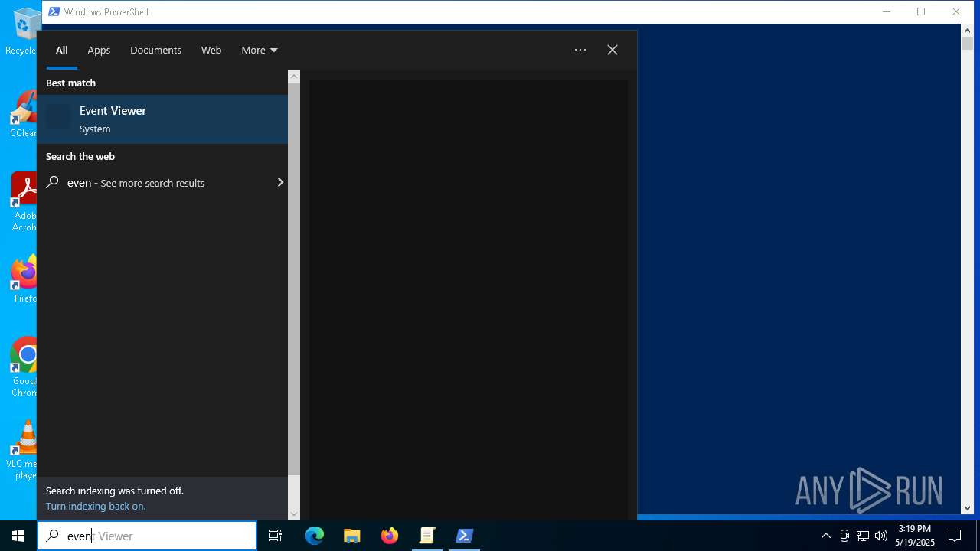
Task: Select the All search tab
Action: coord(62,51)
